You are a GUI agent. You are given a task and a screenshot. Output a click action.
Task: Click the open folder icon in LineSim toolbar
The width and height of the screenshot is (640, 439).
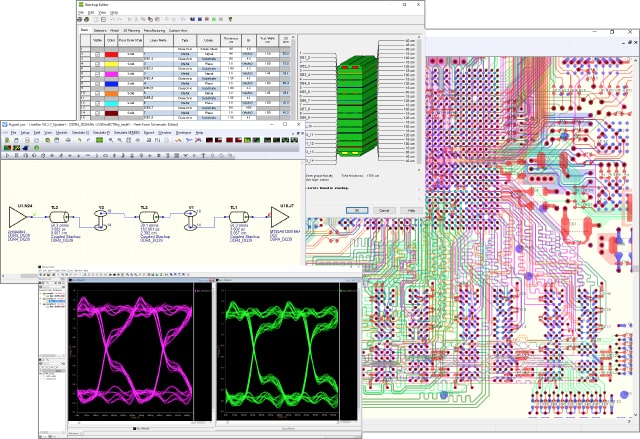pyautogui.click(x=18, y=139)
